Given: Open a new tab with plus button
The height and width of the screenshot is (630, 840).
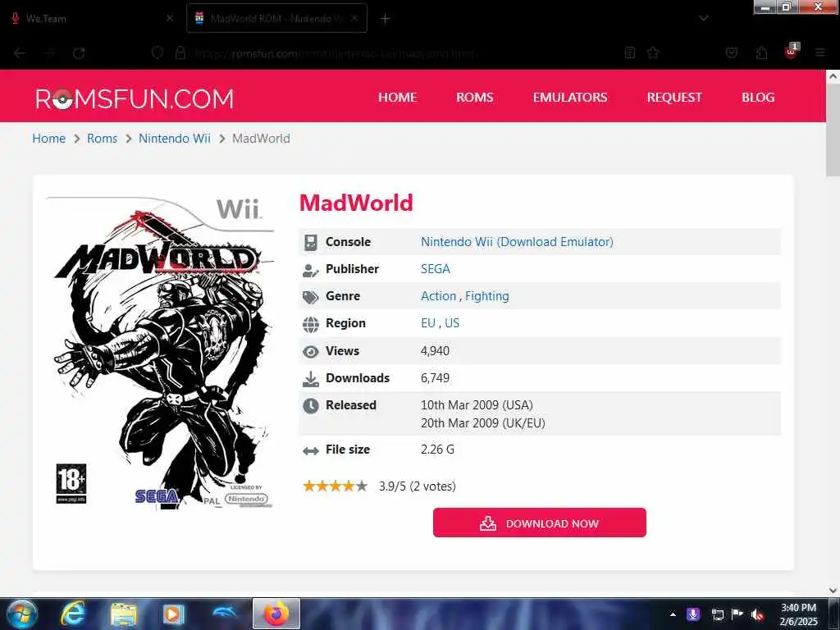Looking at the screenshot, I should pos(385,19).
